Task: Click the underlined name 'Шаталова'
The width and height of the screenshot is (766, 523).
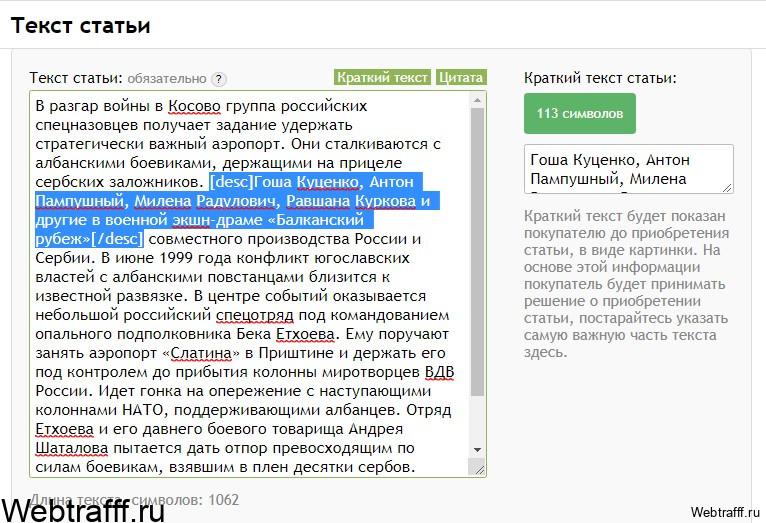Action: click(71, 448)
